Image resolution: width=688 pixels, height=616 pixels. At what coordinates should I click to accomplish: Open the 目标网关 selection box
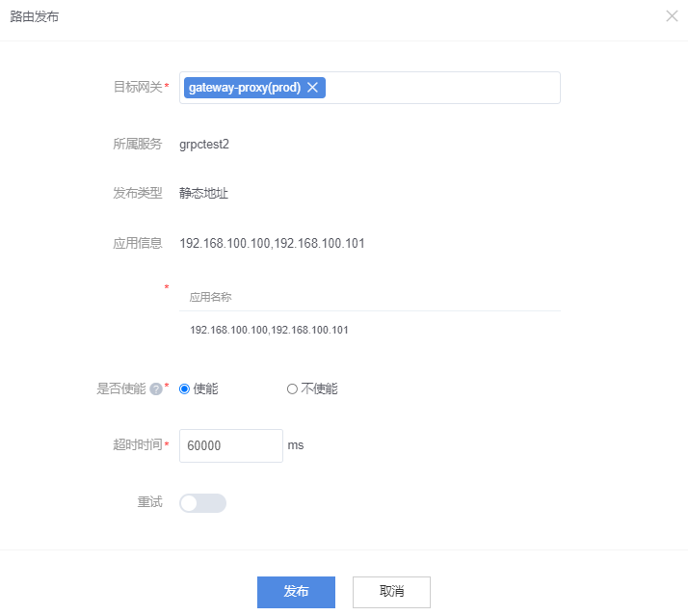(x=443, y=88)
